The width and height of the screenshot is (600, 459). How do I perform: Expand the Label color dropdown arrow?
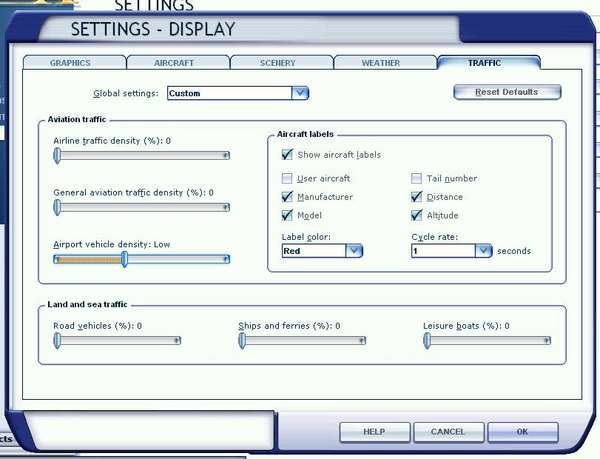point(354,251)
